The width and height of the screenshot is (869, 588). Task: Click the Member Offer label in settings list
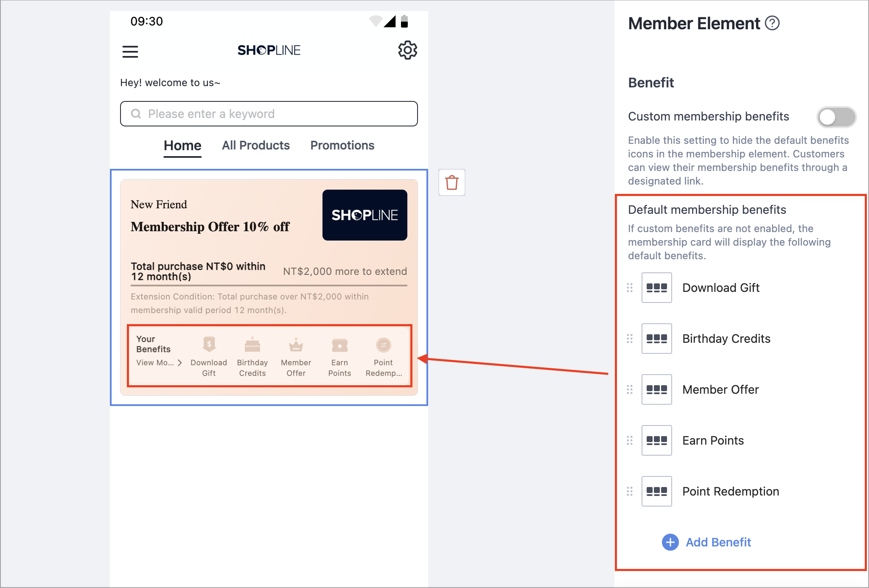(720, 389)
